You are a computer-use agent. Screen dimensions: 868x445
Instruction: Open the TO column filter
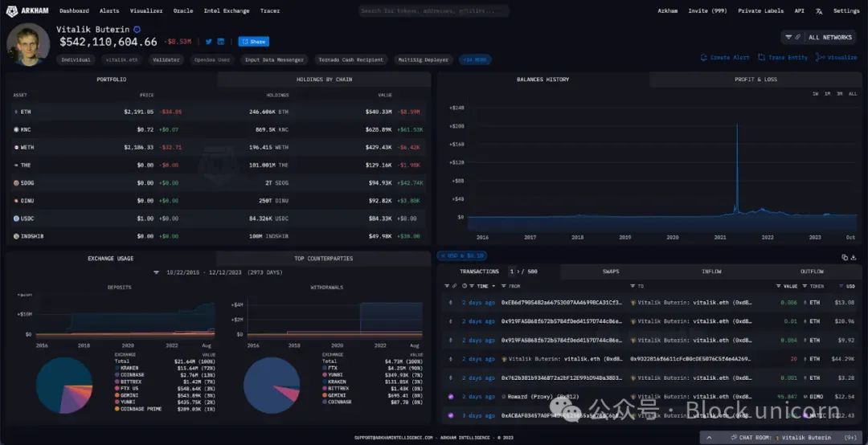(x=633, y=286)
